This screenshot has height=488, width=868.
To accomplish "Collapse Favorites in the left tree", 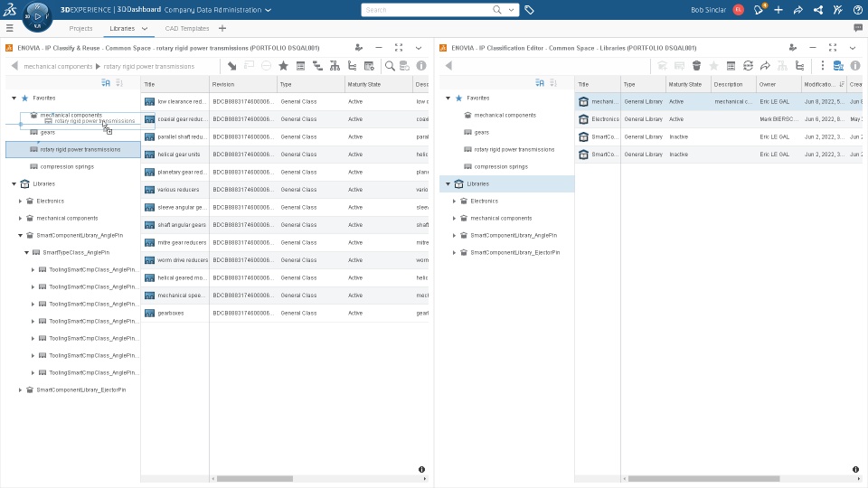I will (x=14, y=98).
